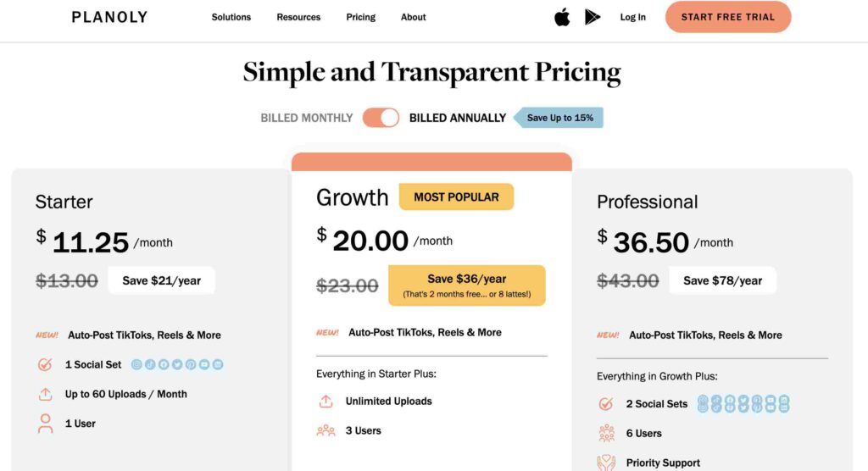Open the About menu
Image resolution: width=868 pixels, height=471 pixels.
[x=414, y=17]
